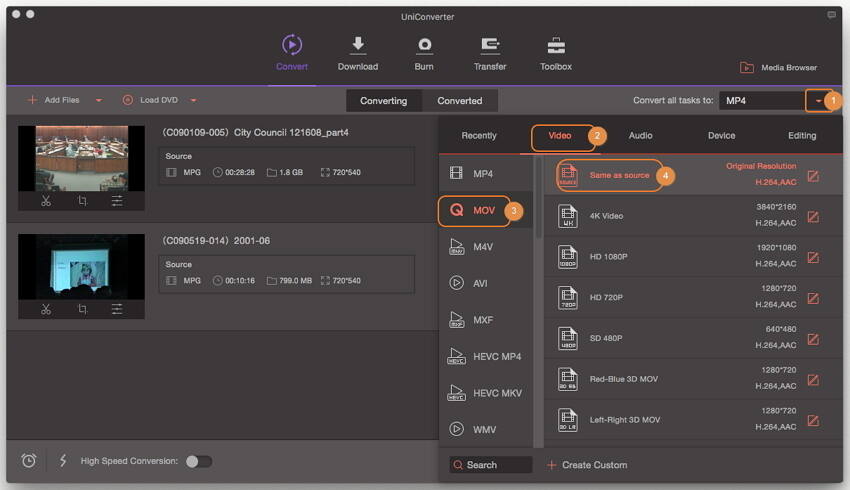850x490 pixels.
Task: Open the Burn section
Action: click(x=424, y=53)
